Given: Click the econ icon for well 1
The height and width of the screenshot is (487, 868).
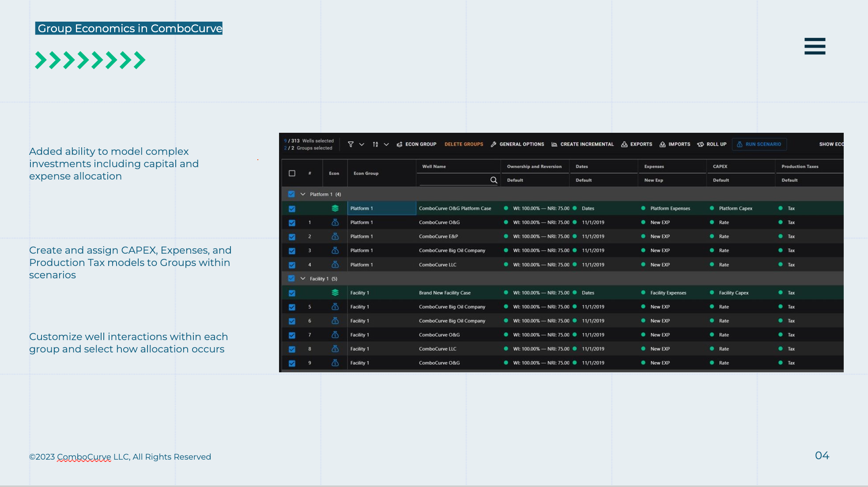Looking at the screenshot, I should click(x=335, y=222).
